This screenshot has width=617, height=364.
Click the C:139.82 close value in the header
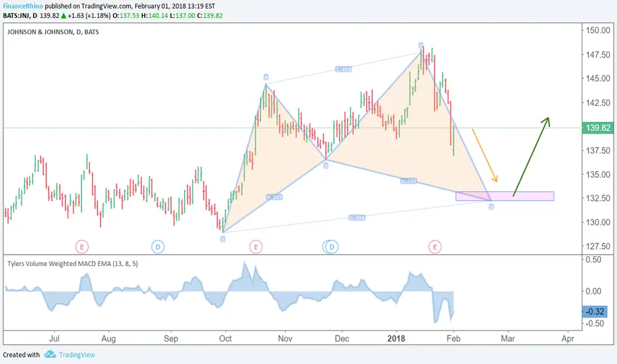(x=210, y=16)
